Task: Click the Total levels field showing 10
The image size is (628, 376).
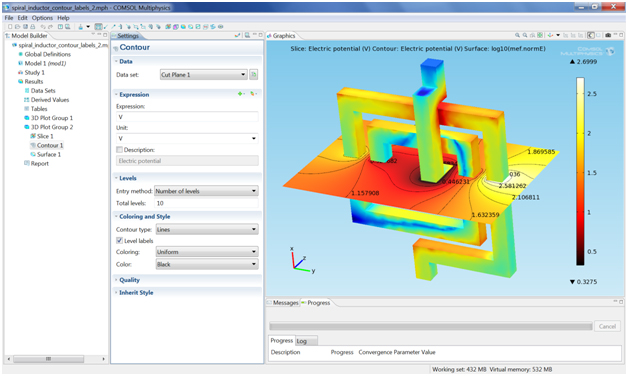Action: (x=206, y=203)
